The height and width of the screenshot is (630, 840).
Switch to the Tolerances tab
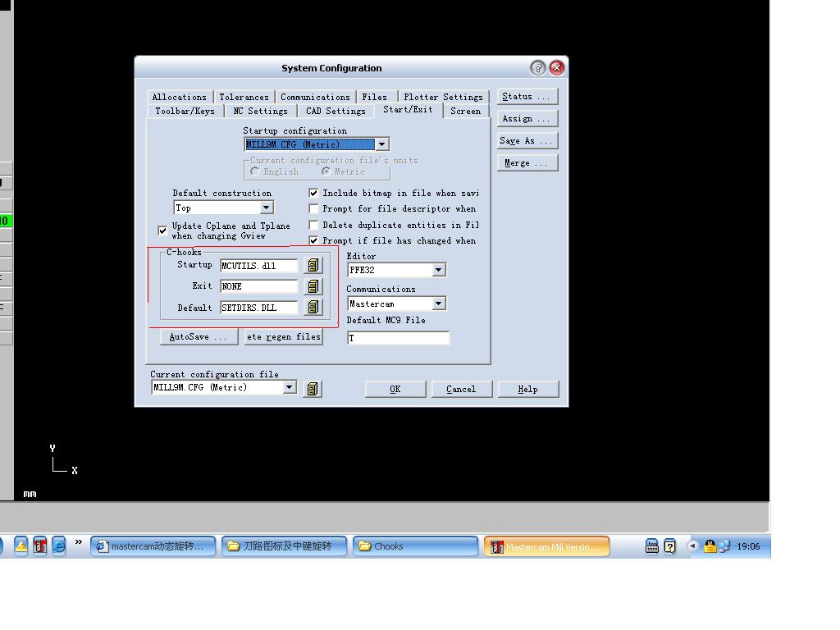244,97
